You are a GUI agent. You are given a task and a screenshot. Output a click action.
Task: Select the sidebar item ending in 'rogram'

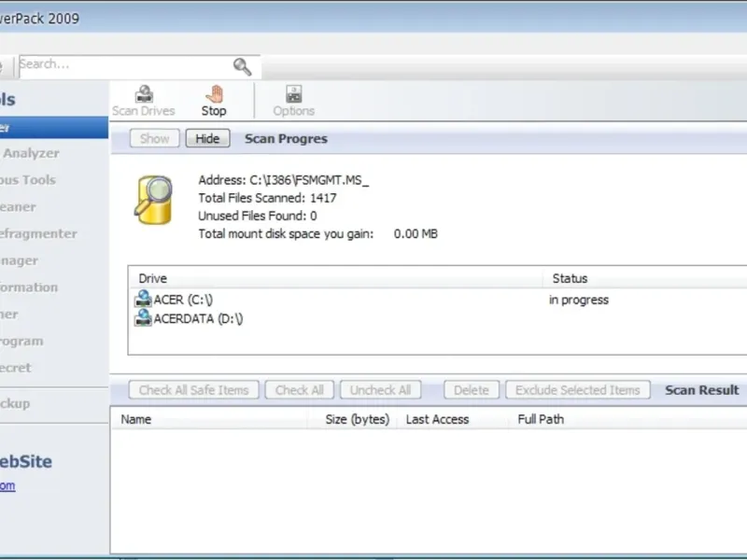21,342
